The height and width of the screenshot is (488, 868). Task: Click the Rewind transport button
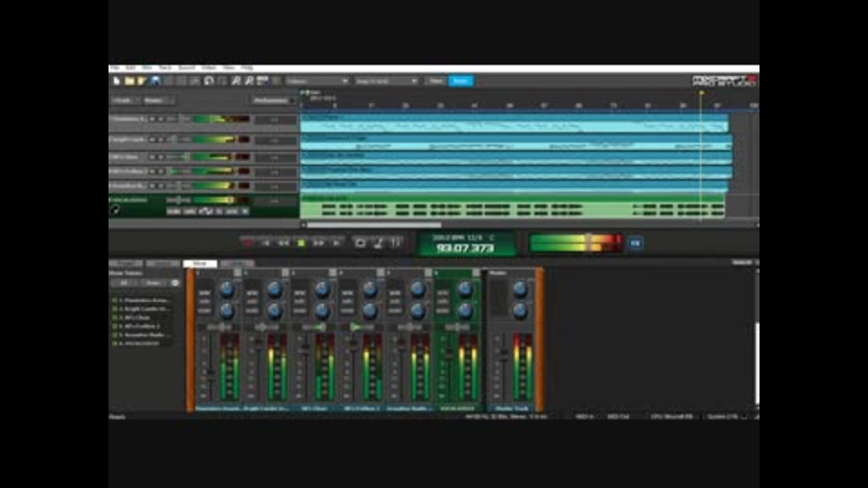coord(283,243)
